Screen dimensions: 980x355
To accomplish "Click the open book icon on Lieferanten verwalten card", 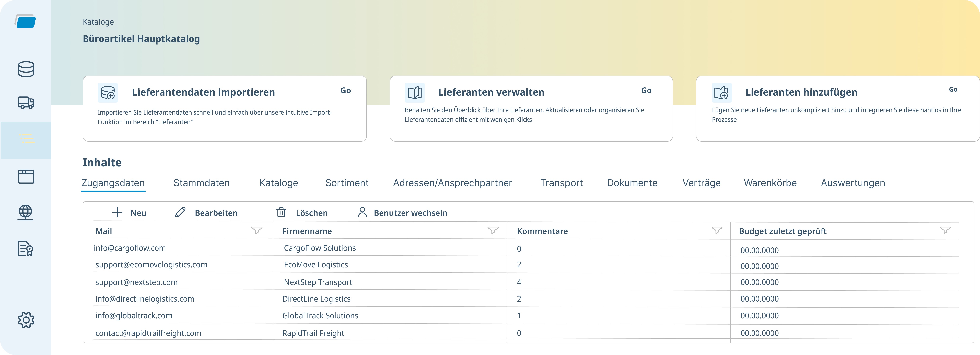I will tap(415, 93).
